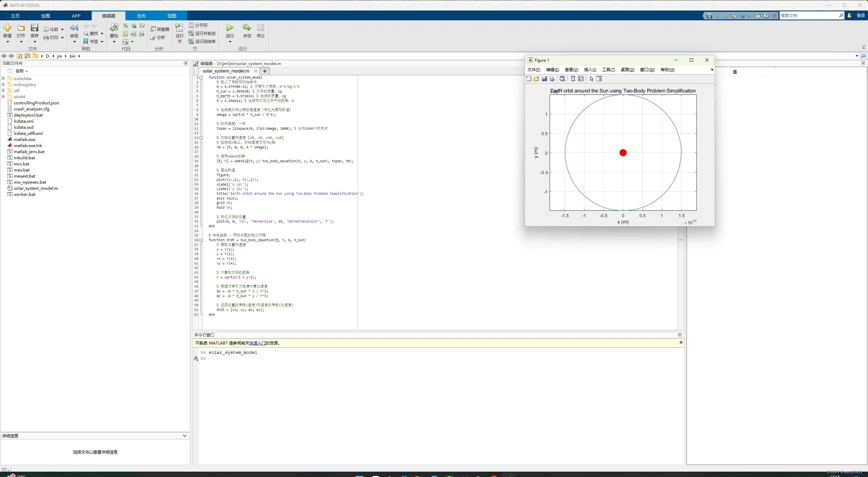Save the script with the 保存 disk icon
The height and width of the screenshot is (477, 868).
click(35, 28)
